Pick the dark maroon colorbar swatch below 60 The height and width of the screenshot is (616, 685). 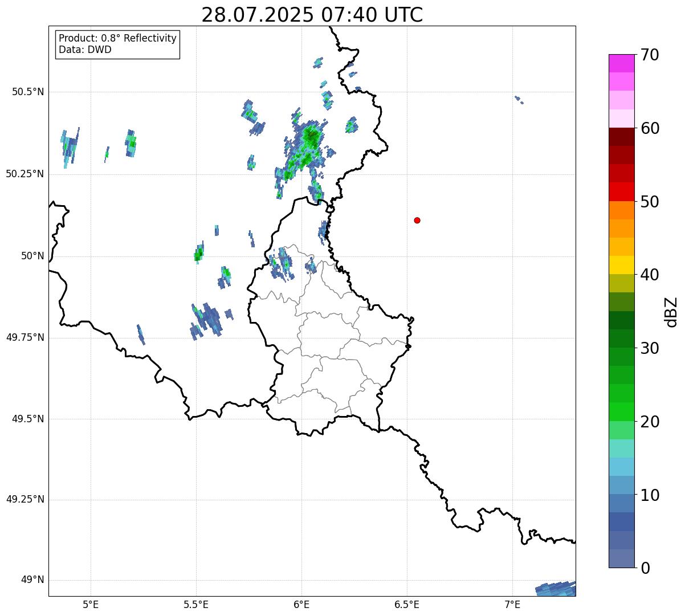[621, 137]
